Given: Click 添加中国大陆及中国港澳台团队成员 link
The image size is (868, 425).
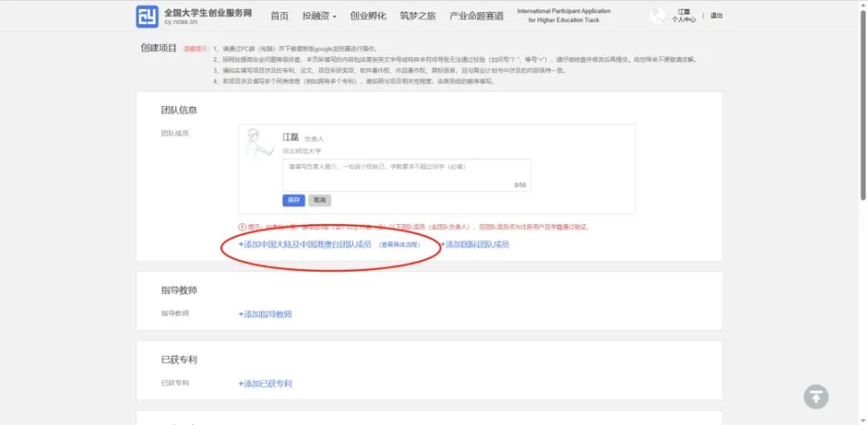Looking at the screenshot, I should 305,244.
